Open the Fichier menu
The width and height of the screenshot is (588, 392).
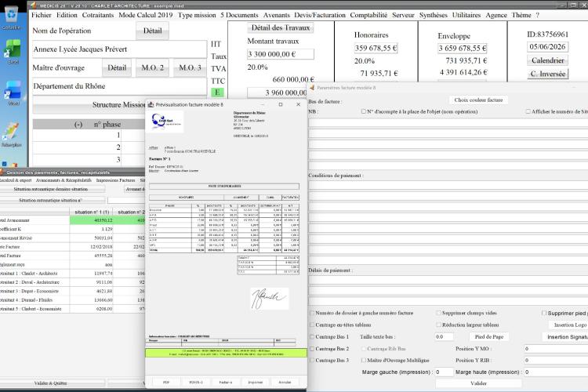pyautogui.click(x=42, y=16)
